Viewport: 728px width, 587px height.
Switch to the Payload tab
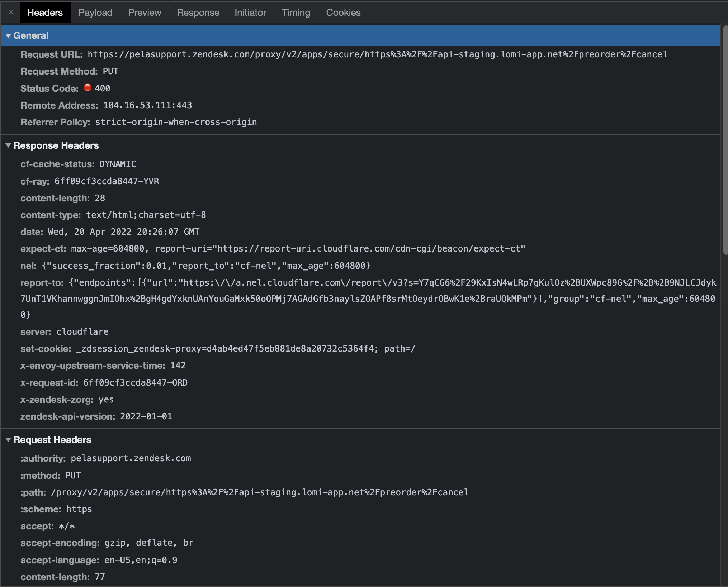click(95, 13)
